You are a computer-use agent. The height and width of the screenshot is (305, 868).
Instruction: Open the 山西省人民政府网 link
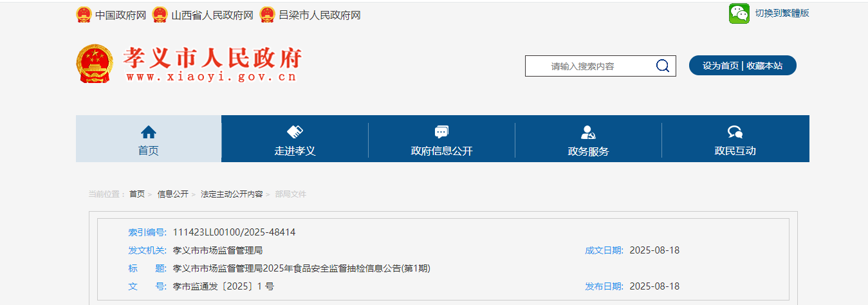212,15
